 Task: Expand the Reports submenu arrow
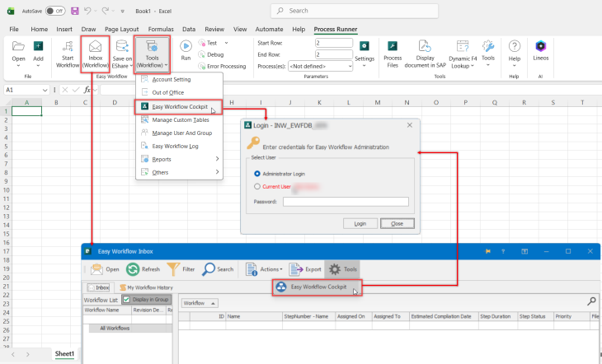(x=218, y=159)
